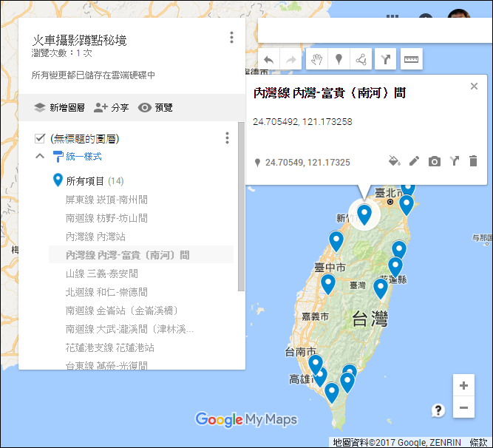This screenshot has width=493, height=448.
Task: Select the draw line tool
Action: pyautogui.click(x=361, y=59)
